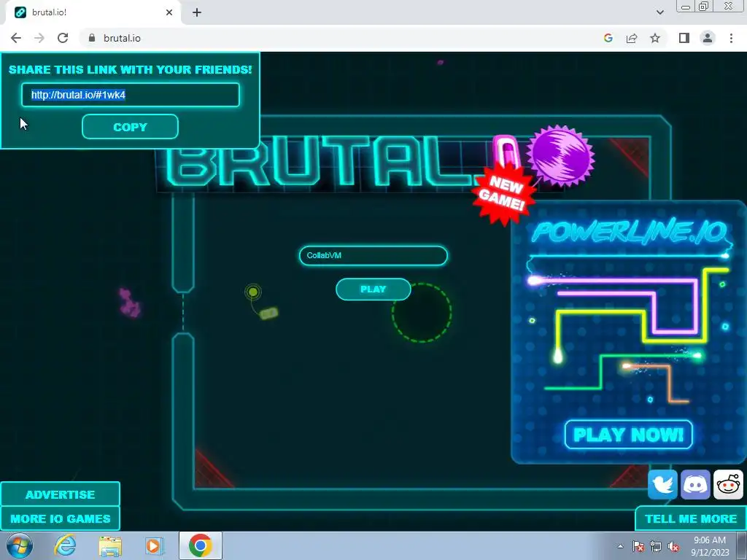This screenshot has width=747, height=560.
Task: Click the share link field with http://brutal.io/#1wk4
Action: click(x=130, y=95)
